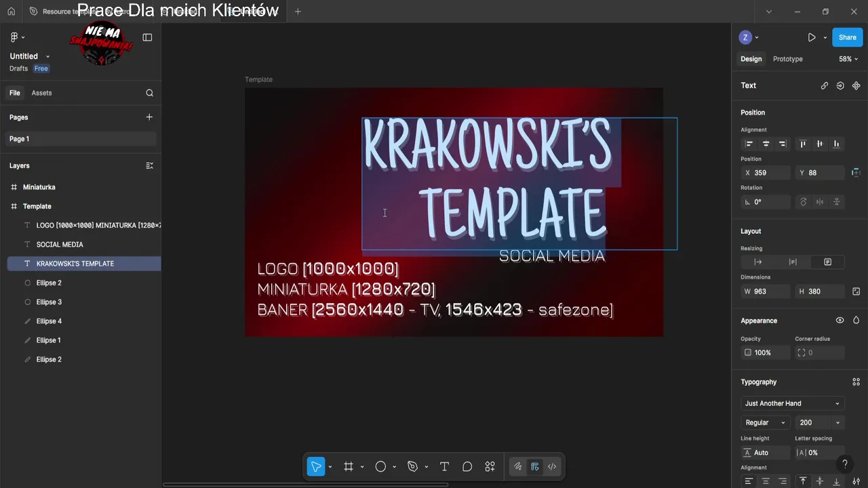This screenshot has height=488, width=868.
Task: Select the Frame tool
Action: (x=349, y=466)
